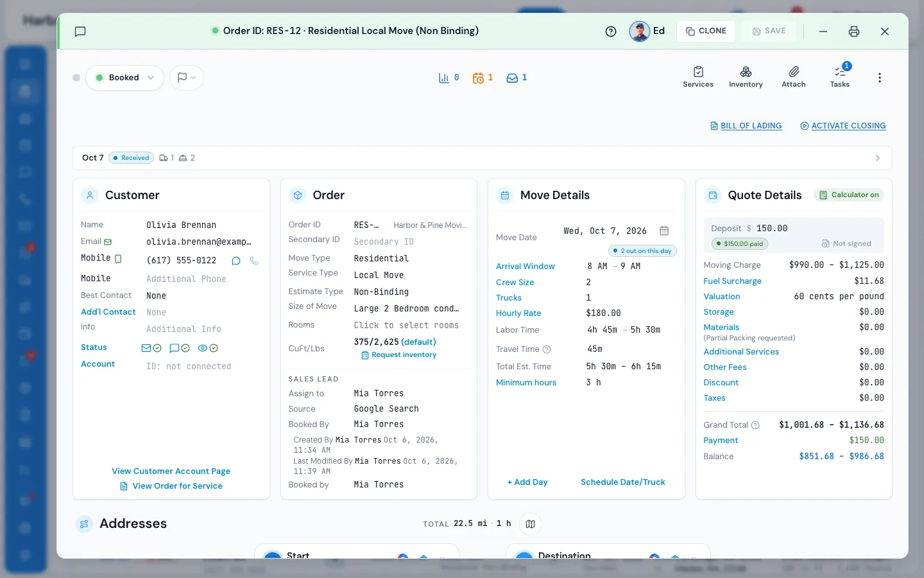Viewport: 924px width, 578px height.
Task: Open the Size of Move dropdown
Action: (x=410, y=308)
